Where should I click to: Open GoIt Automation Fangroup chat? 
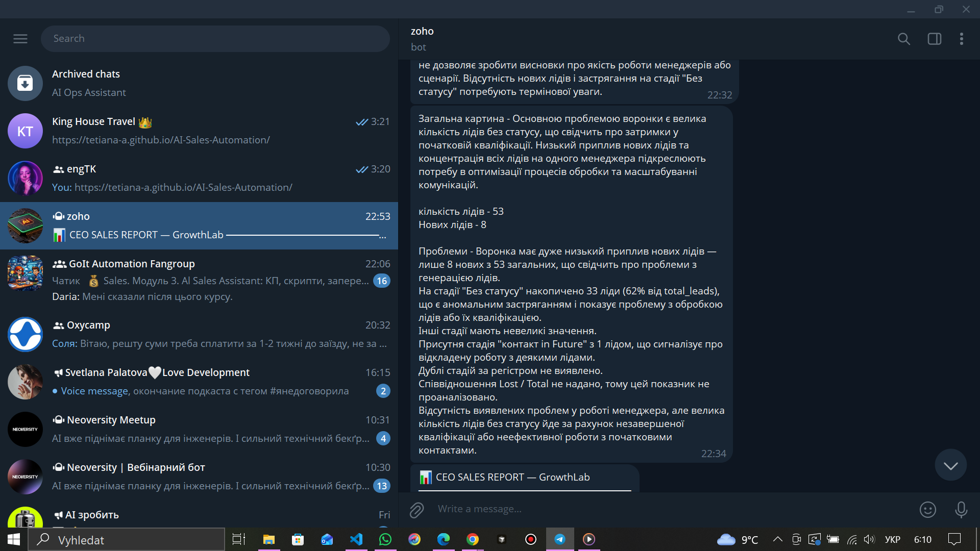[199, 280]
